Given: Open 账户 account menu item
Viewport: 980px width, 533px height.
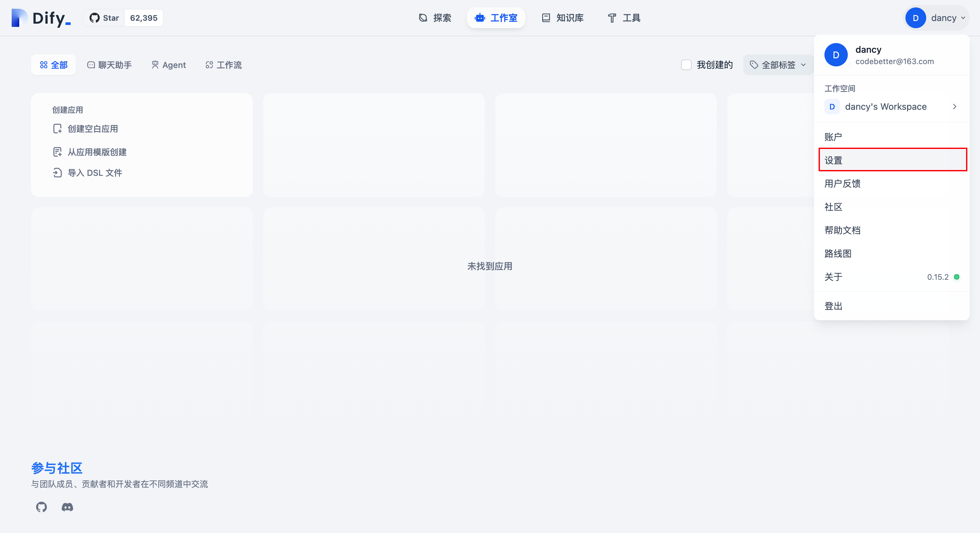Looking at the screenshot, I should tap(891, 137).
